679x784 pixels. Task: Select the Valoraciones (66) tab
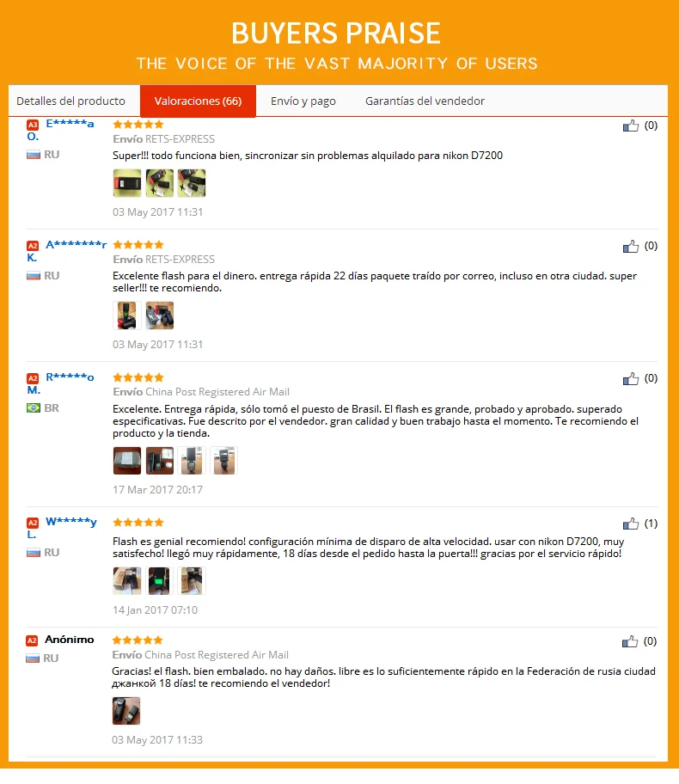coord(198,101)
